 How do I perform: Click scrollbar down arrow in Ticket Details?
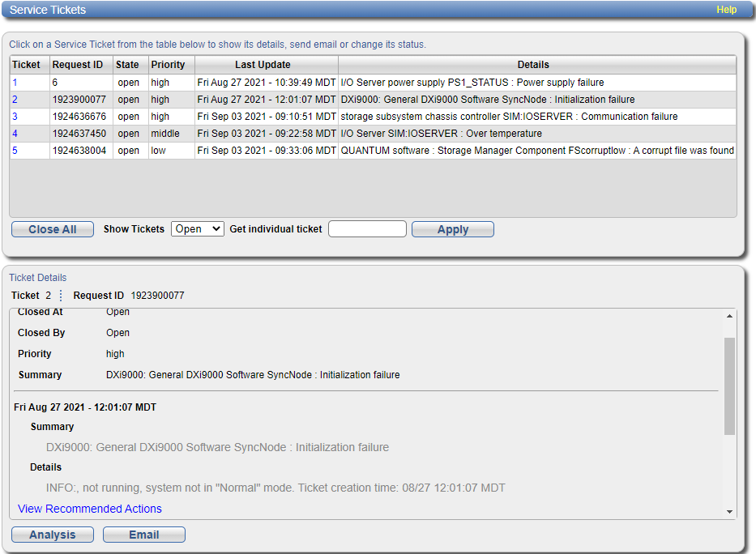tap(729, 512)
